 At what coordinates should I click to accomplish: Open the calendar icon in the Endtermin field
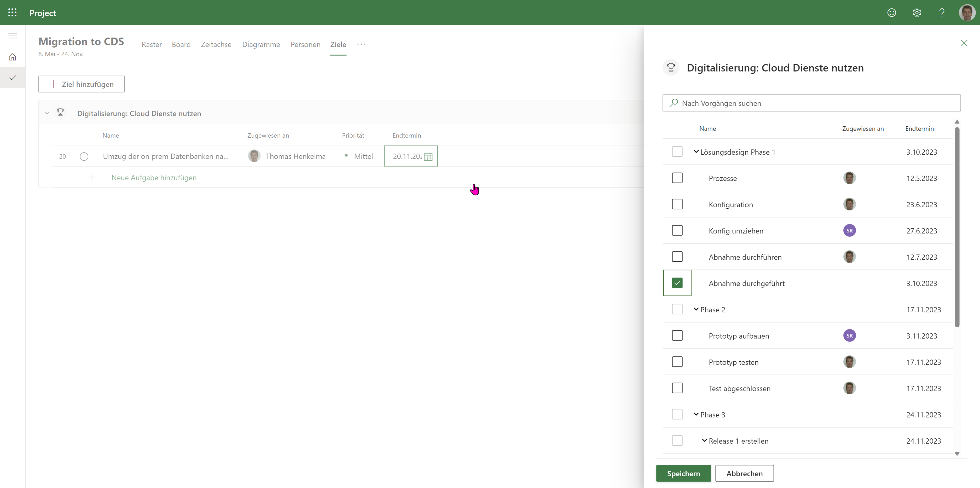click(428, 156)
